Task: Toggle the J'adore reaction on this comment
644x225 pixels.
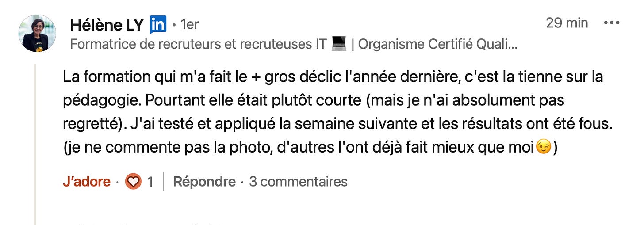Action: (x=87, y=181)
